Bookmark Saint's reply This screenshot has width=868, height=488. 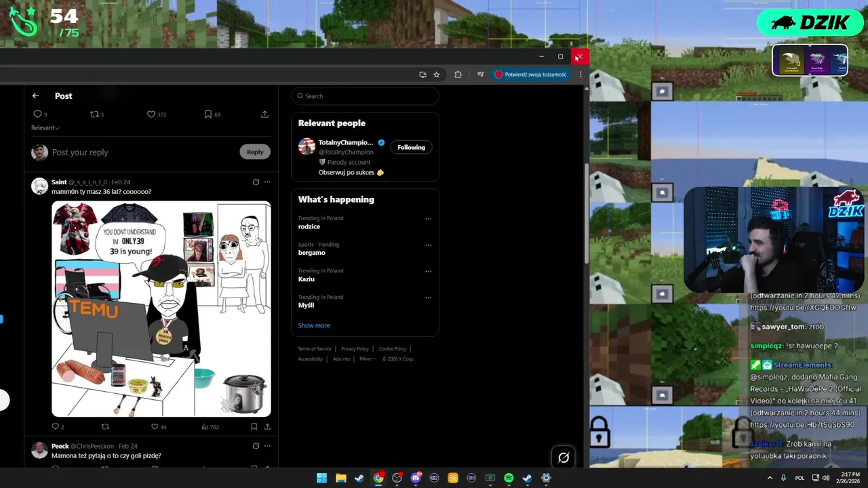(254, 427)
